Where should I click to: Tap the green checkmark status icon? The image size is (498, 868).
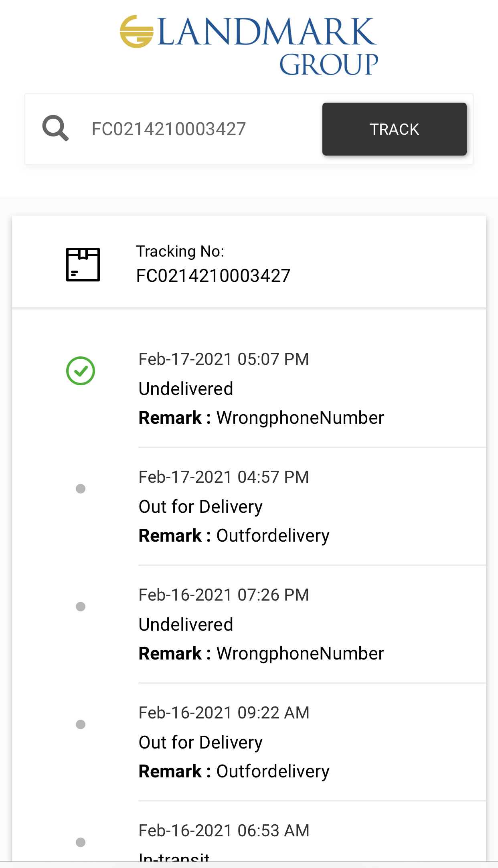[x=81, y=371]
